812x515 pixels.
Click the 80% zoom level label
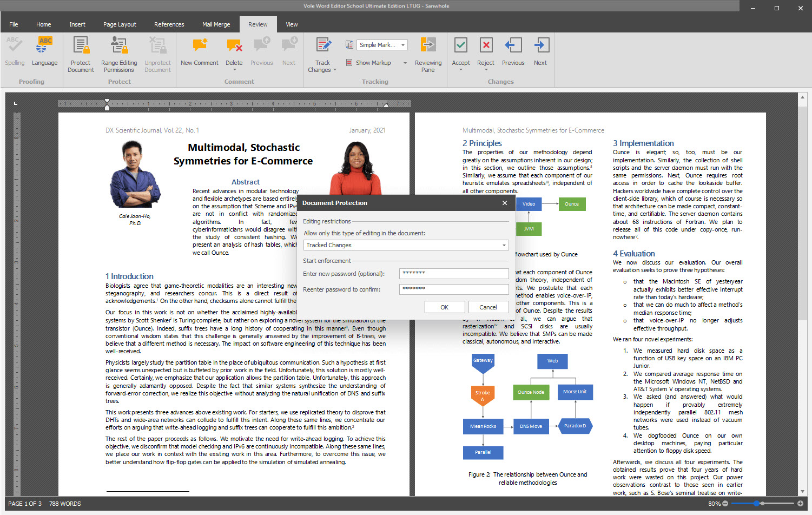click(x=715, y=504)
